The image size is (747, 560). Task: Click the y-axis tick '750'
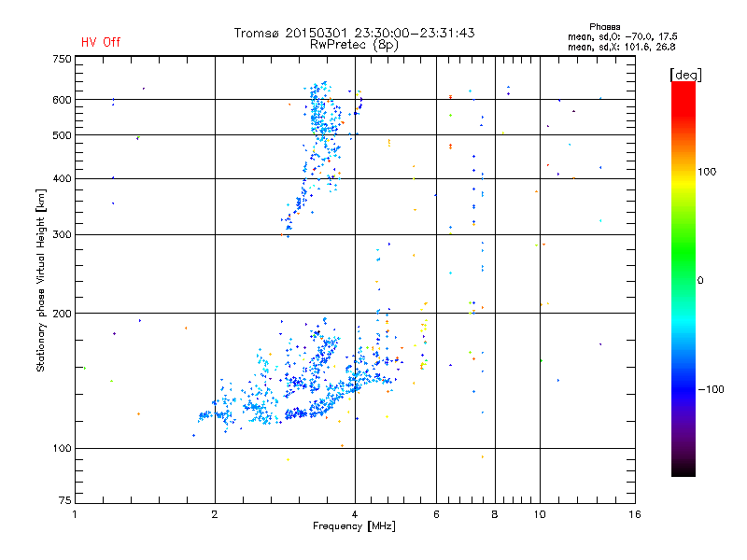[62, 59]
